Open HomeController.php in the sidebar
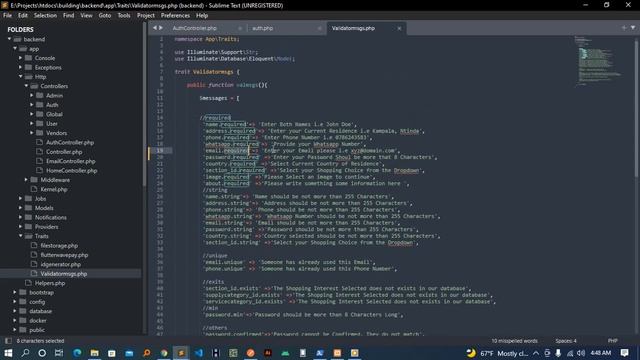The height and width of the screenshot is (360, 640). click(x=71, y=171)
